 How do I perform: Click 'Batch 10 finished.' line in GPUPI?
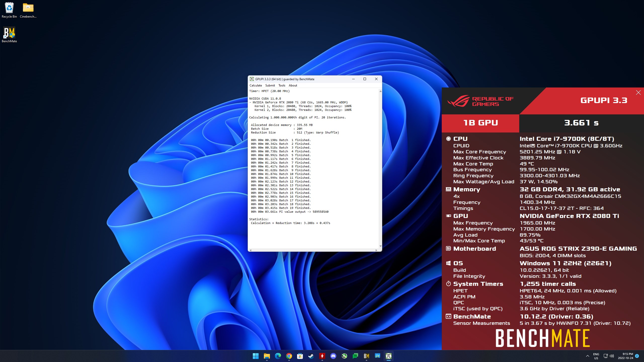(x=281, y=174)
